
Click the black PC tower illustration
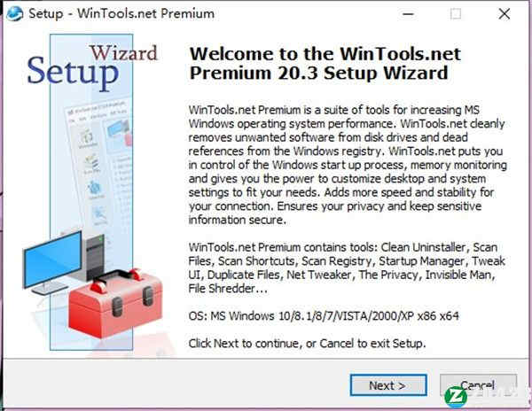(x=96, y=257)
